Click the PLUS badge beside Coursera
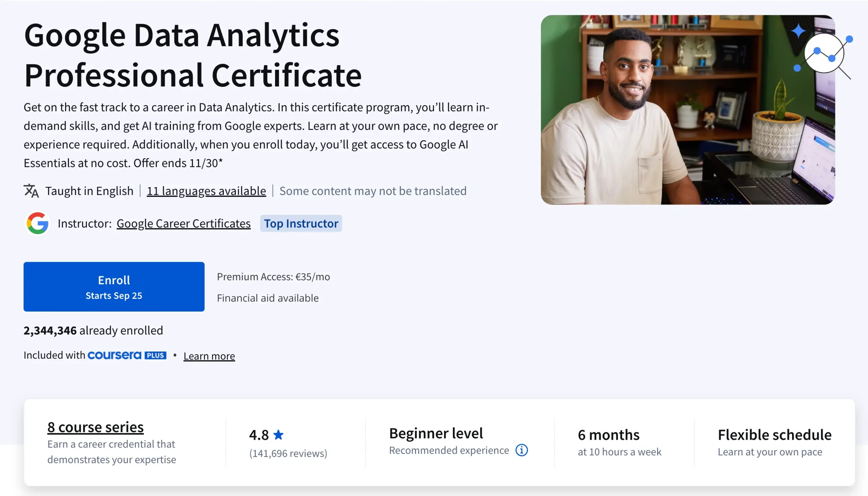Screen dimensions: 868x496 point(155,355)
